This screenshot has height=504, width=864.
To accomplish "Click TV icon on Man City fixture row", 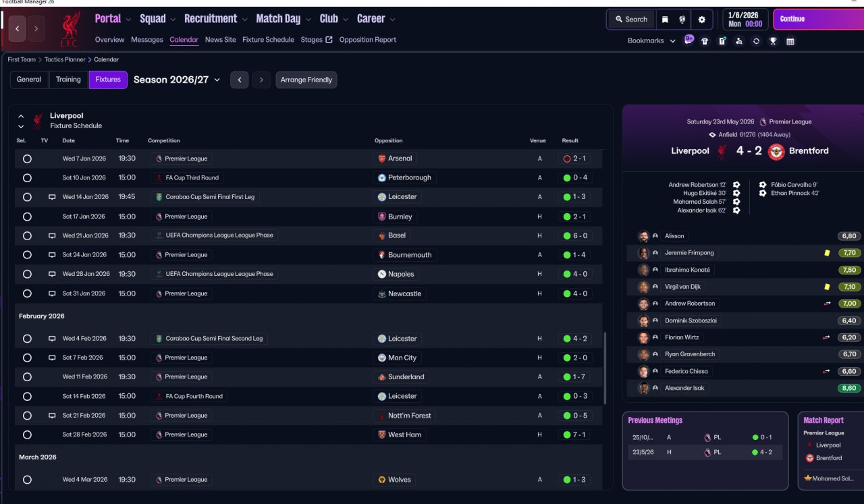I will point(52,358).
